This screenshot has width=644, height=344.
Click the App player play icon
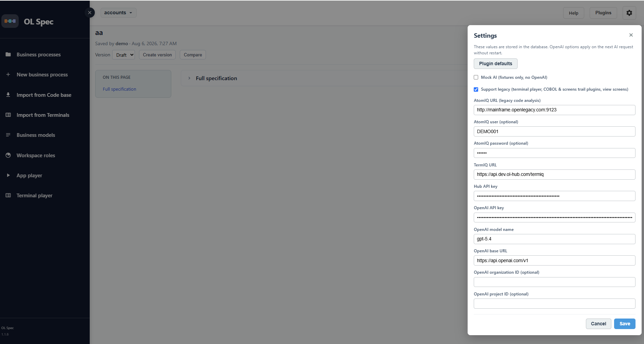click(8, 175)
